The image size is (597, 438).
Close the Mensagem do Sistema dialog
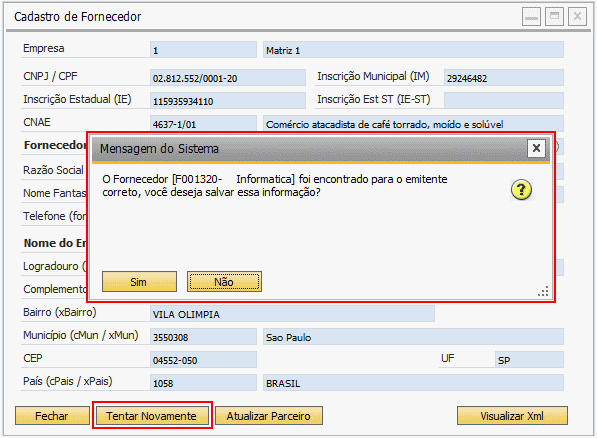click(x=536, y=148)
